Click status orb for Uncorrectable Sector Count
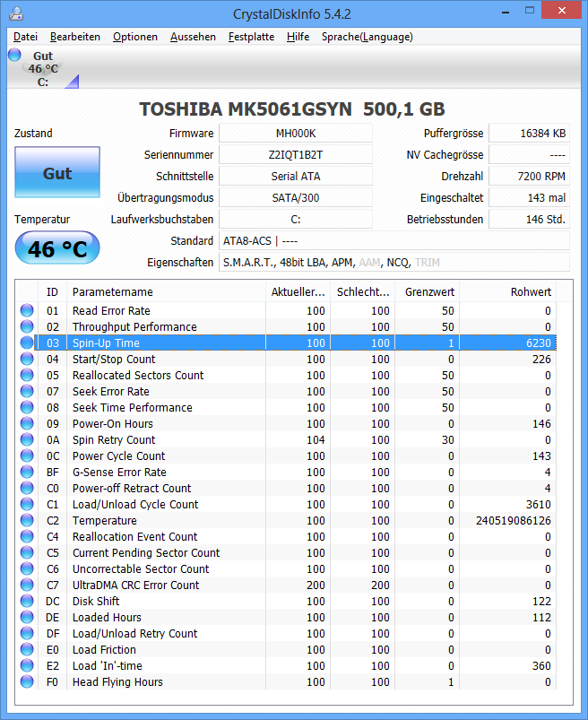The image size is (588, 720). (x=27, y=569)
